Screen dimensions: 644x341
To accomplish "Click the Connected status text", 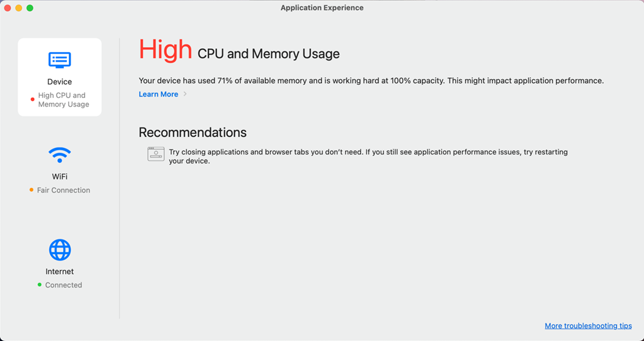I will coord(64,285).
